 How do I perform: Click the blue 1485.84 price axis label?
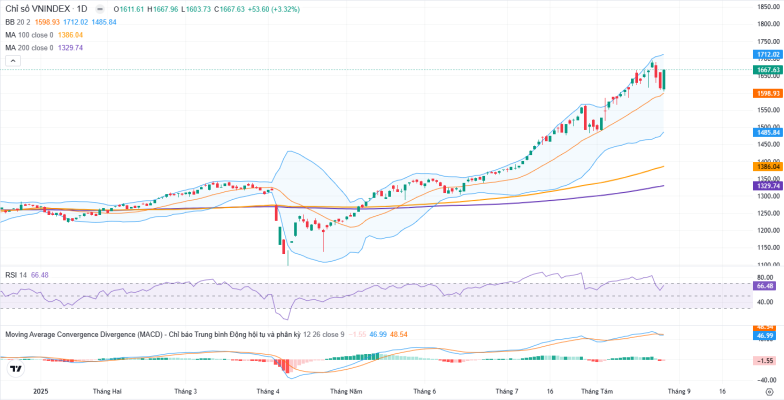768,132
